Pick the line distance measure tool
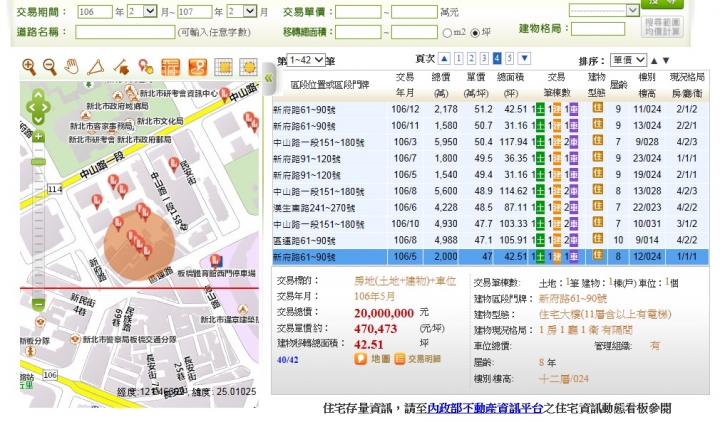720x422 pixels. [x=121, y=67]
